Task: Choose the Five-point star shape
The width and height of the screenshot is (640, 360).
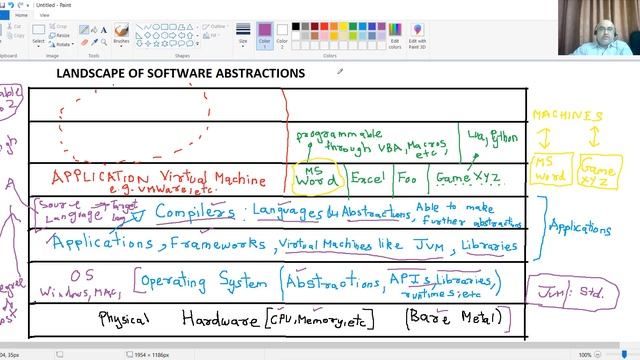Action: tap(156, 43)
